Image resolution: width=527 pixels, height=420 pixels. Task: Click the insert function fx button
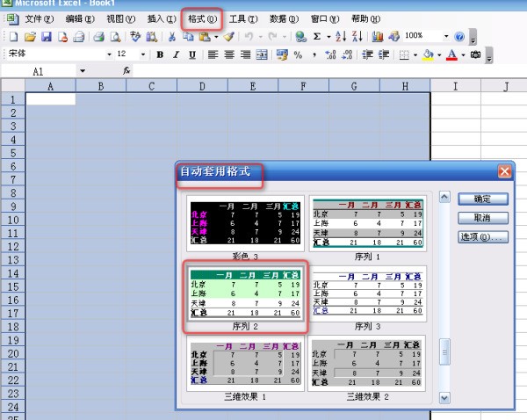126,71
